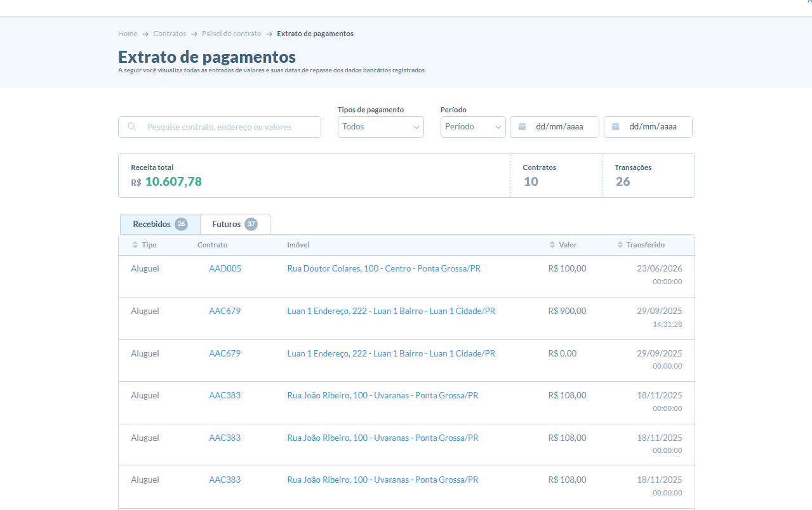Viewport: 812px width, 510px height.
Task: Open Contratos breadcrumb link
Action: [x=170, y=34]
